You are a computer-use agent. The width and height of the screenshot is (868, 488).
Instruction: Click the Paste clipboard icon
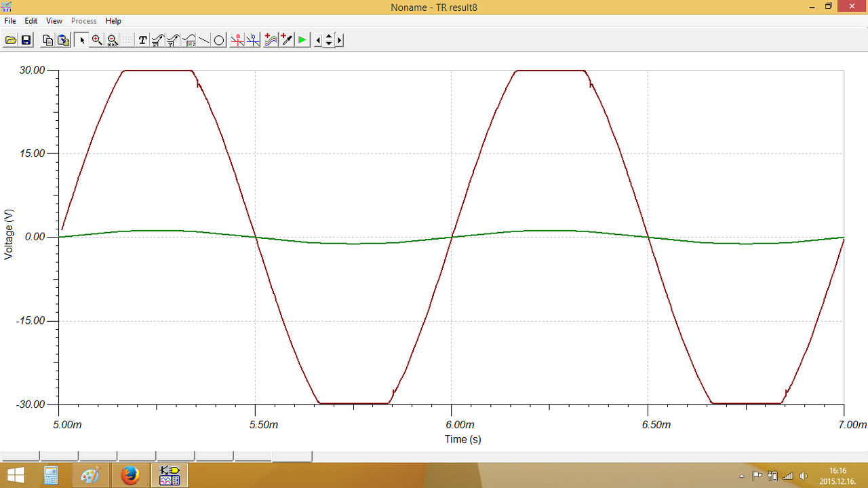(x=63, y=40)
